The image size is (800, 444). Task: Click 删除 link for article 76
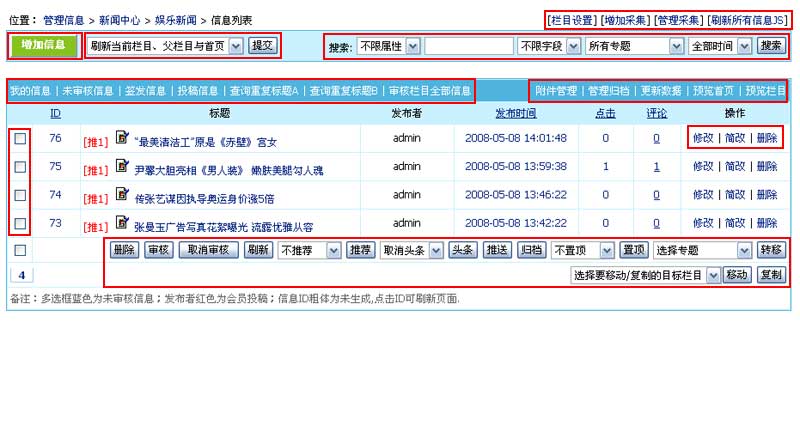point(766,139)
